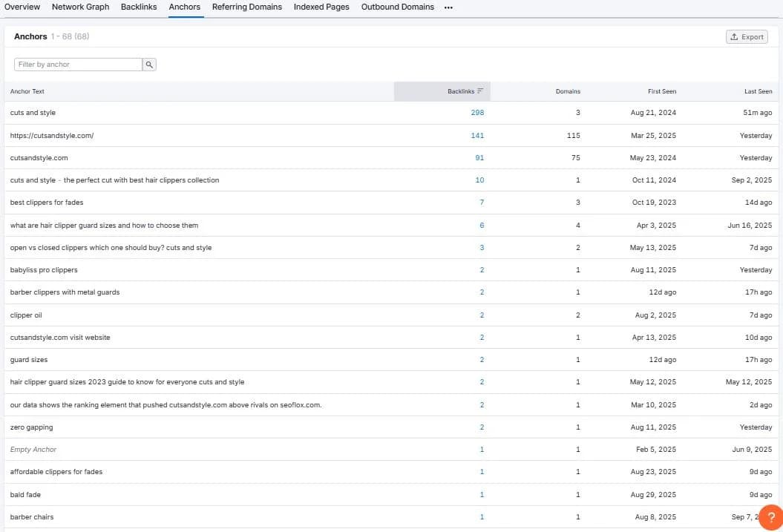Sort by the Anchor Text column header
The image size is (783, 532).
tap(27, 91)
